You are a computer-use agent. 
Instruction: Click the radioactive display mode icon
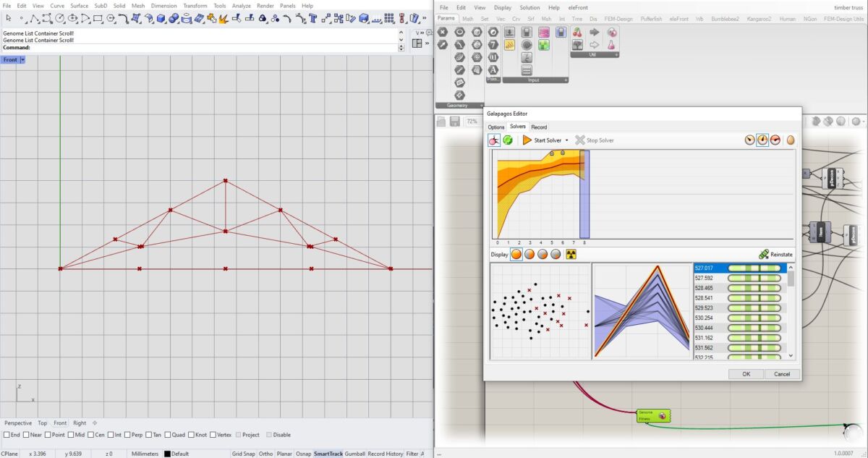(x=571, y=253)
